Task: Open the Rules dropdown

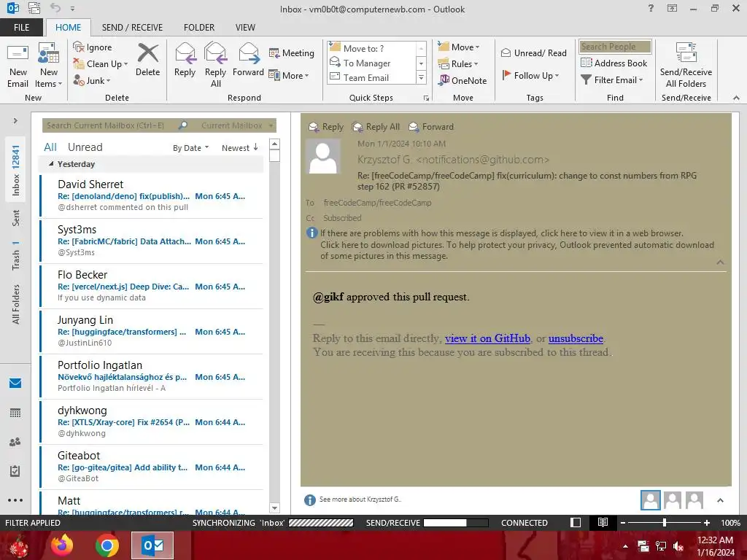Action: tap(458, 63)
